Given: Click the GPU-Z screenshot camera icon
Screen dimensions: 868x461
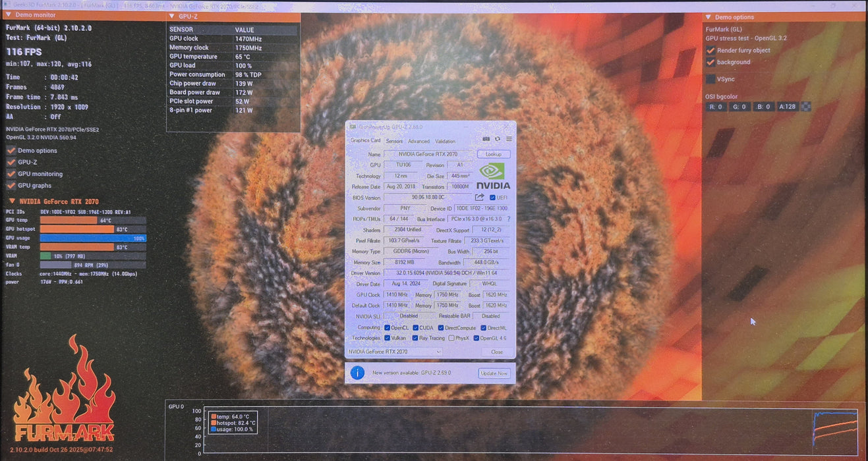Looking at the screenshot, I should (486, 139).
